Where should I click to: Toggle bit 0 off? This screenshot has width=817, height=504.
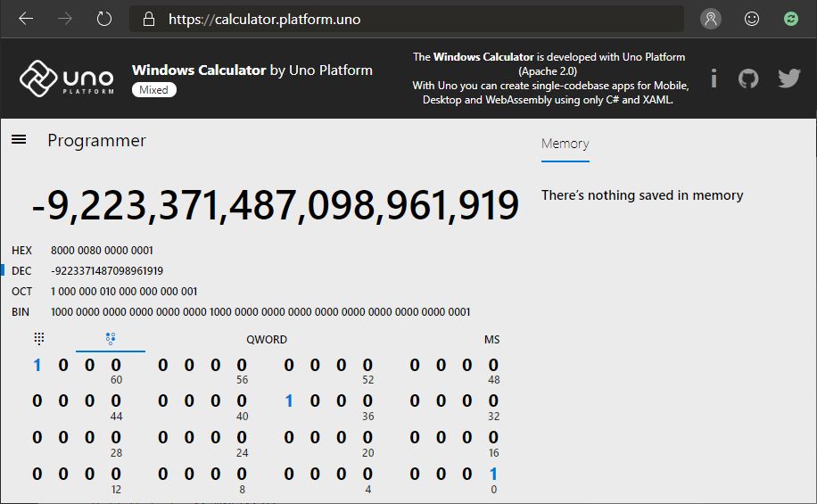pyautogui.click(x=493, y=475)
